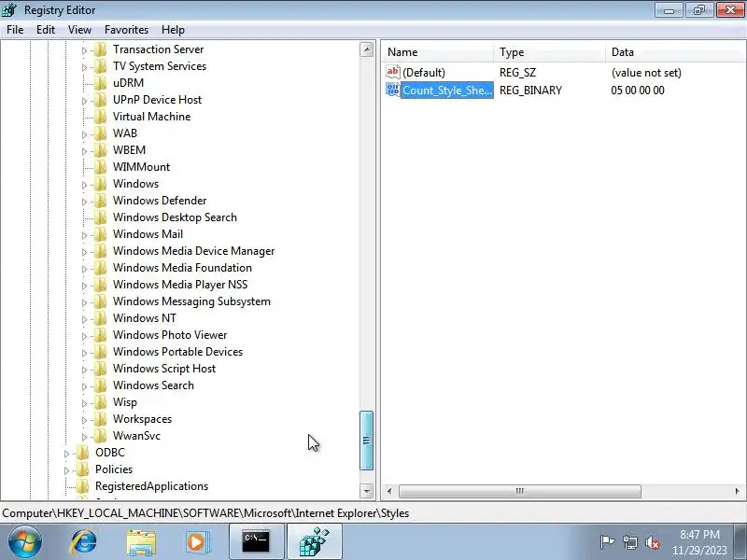Click the (Default) string value icon
Image resolution: width=747 pixels, height=560 pixels.
(x=392, y=72)
